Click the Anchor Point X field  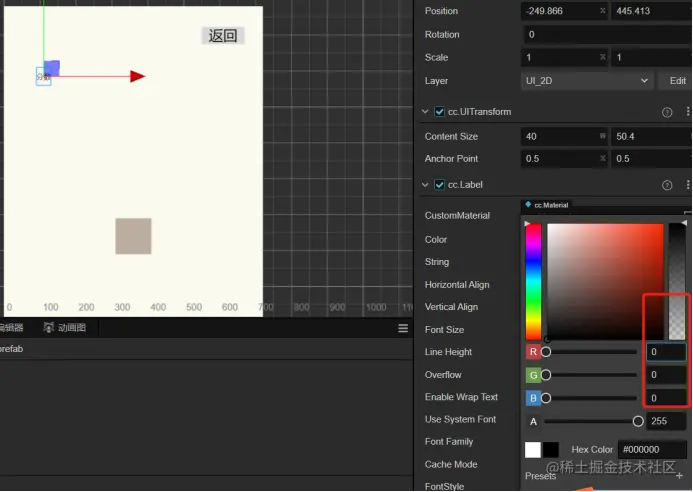point(564,159)
